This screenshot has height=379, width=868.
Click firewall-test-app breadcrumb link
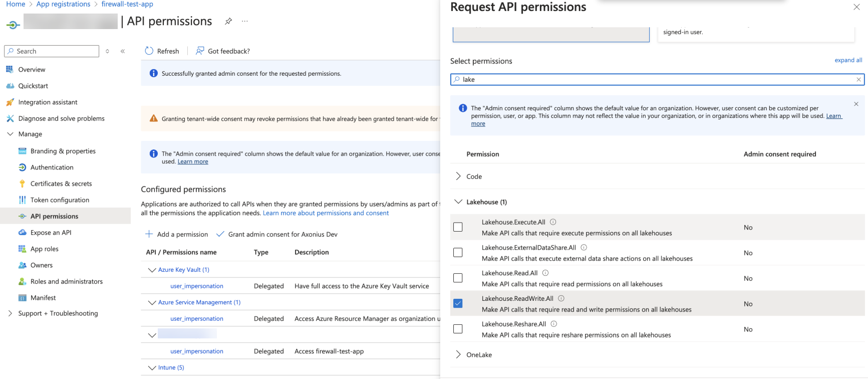click(127, 4)
